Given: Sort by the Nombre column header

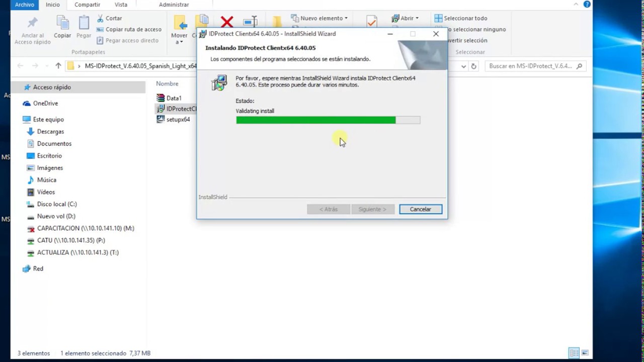Looking at the screenshot, I should point(167,83).
